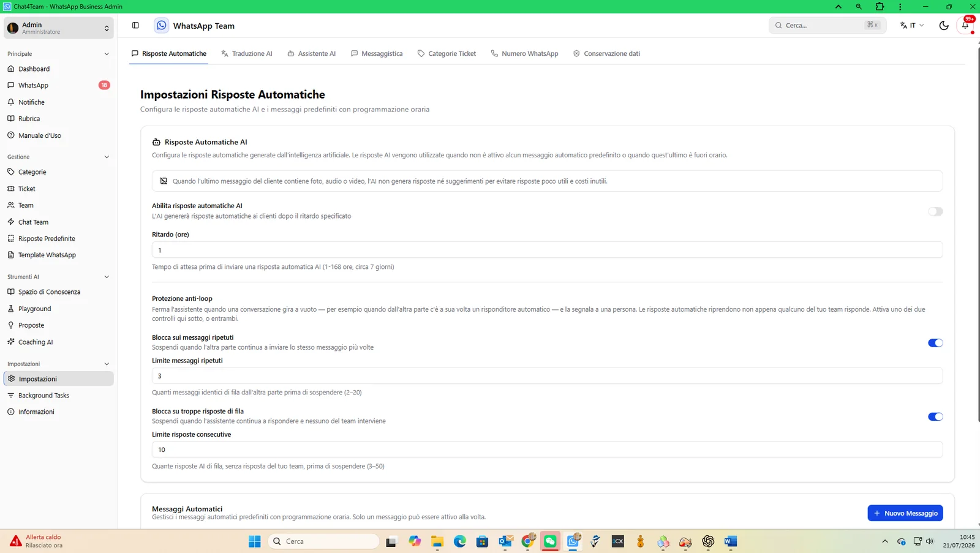Disable Blocca sui messaggi ripetuti toggle
The width and height of the screenshot is (980, 553).
935,343
